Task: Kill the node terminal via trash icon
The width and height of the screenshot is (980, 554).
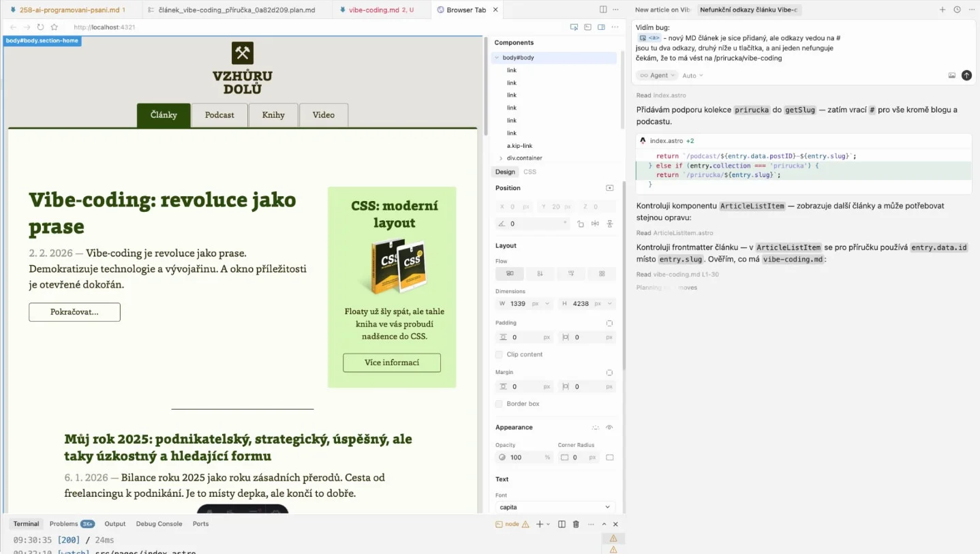Action: [x=575, y=524]
